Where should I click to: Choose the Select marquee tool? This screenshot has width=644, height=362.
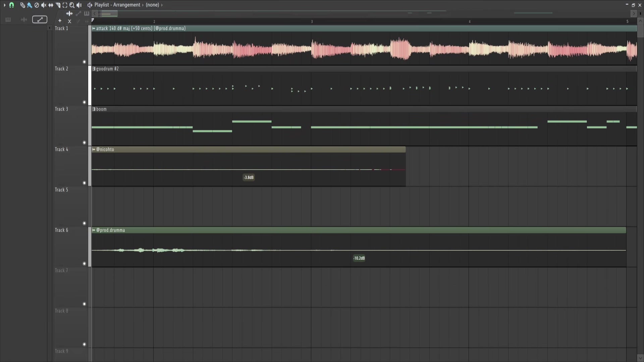(x=65, y=5)
